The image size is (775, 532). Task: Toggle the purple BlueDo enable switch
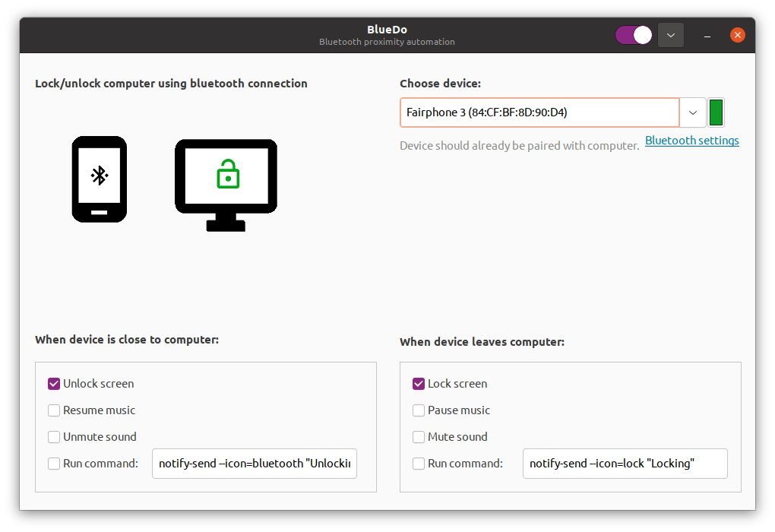pyautogui.click(x=634, y=35)
